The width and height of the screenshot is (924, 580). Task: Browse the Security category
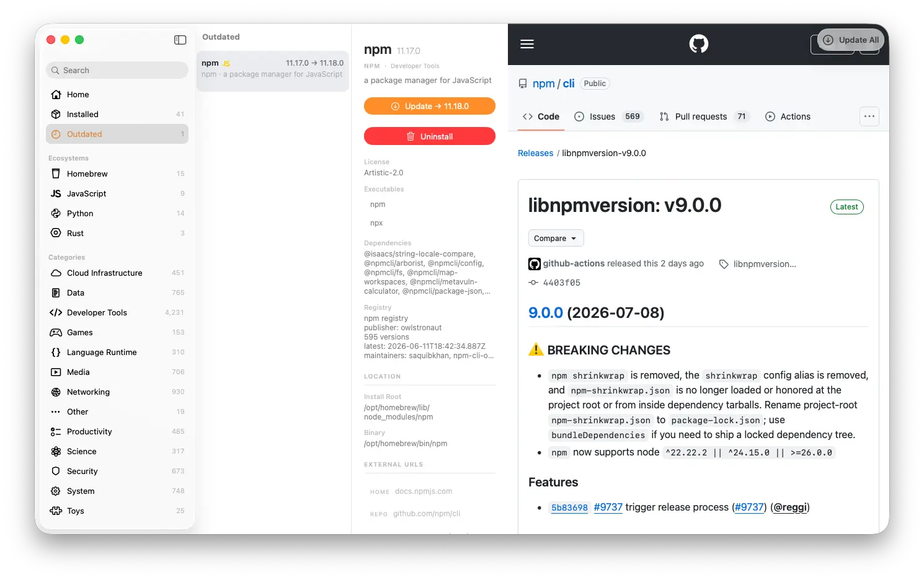[117, 471]
